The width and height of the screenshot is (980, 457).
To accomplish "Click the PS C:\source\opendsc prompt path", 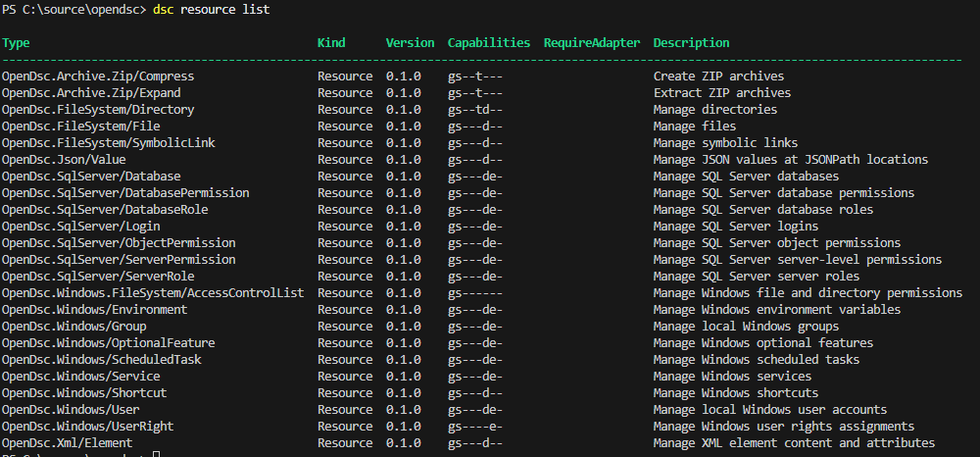I will [x=74, y=9].
